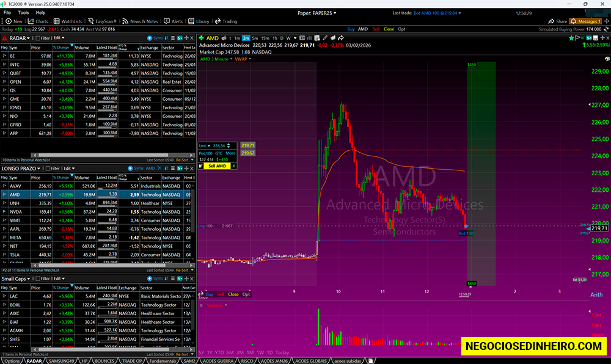Click Close in the top trading bar
This screenshot has width=611, height=364.
(x=389, y=29)
